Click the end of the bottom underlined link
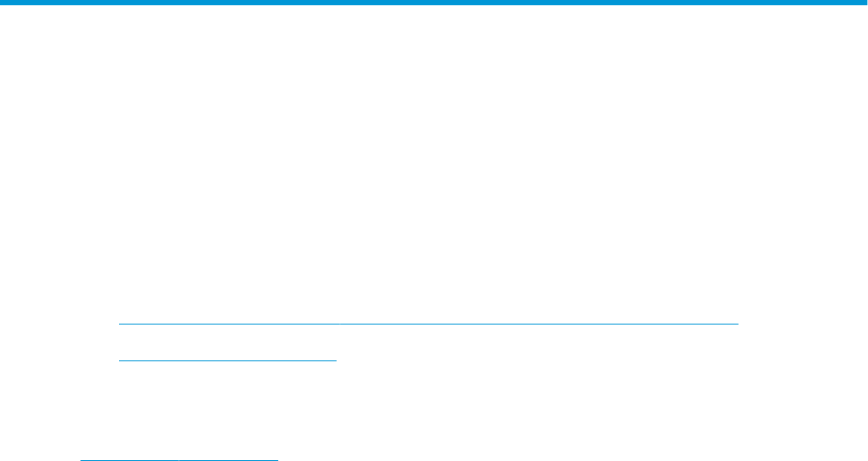Viewport: 868px width, 461px height. coord(276,460)
